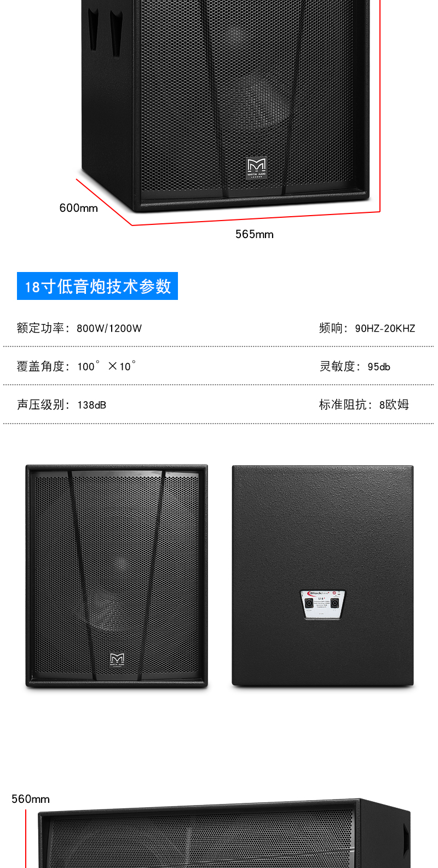Click the 565mm width dimension label
438x868 pixels.
coord(255,234)
